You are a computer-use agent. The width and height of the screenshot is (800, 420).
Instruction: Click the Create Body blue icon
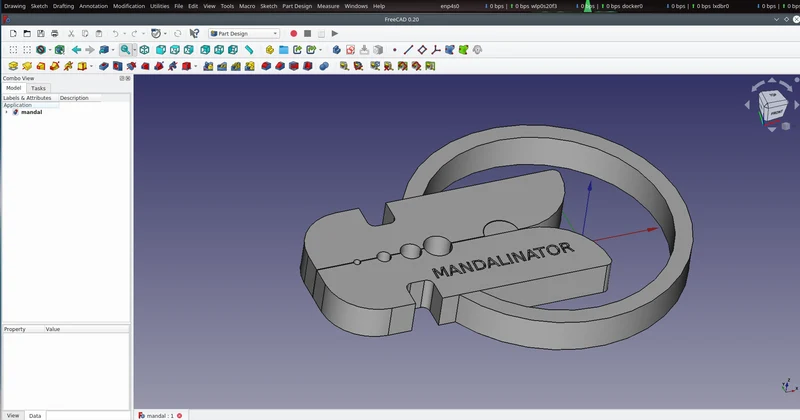click(337, 50)
